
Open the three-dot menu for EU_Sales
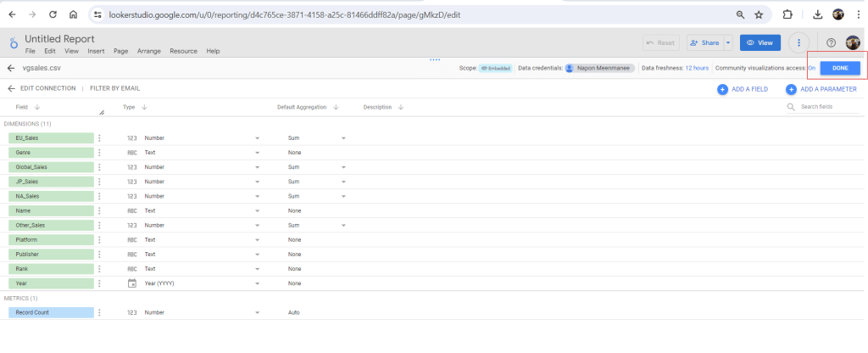point(99,137)
